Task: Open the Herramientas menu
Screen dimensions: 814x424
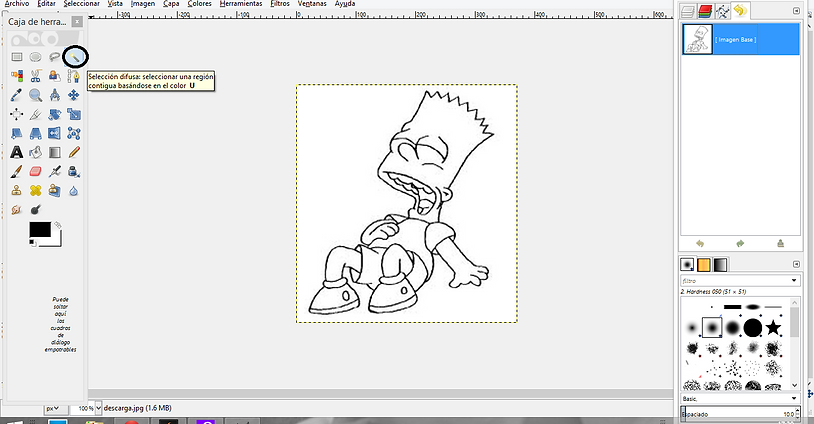Action: (x=241, y=4)
